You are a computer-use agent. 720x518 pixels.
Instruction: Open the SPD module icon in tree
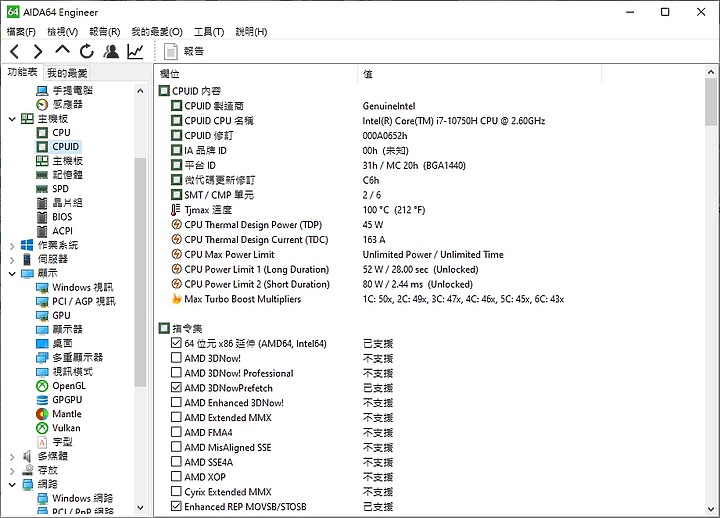coord(42,189)
